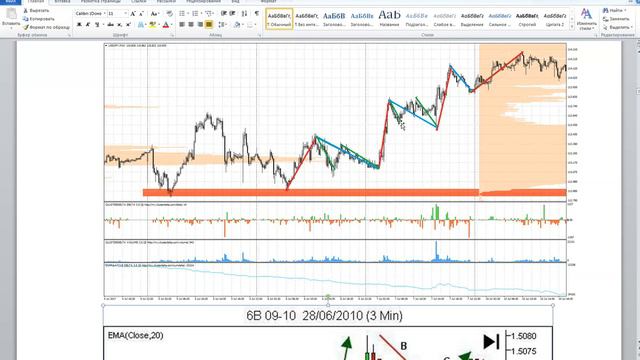
Task: Click the Вставить paste button
Action: (11, 17)
